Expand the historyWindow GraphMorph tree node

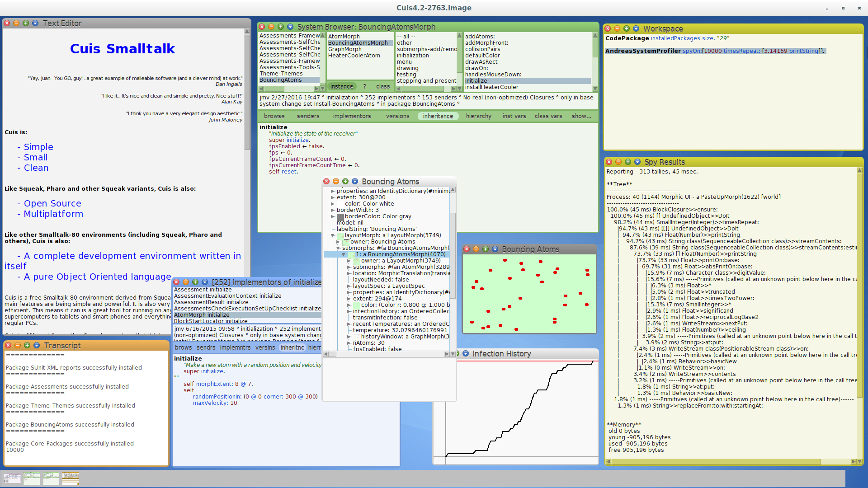(x=349, y=337)
